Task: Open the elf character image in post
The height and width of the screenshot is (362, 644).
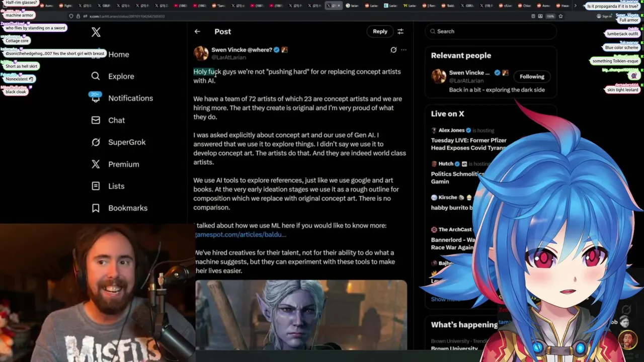Action: click(x=301, y=315)
